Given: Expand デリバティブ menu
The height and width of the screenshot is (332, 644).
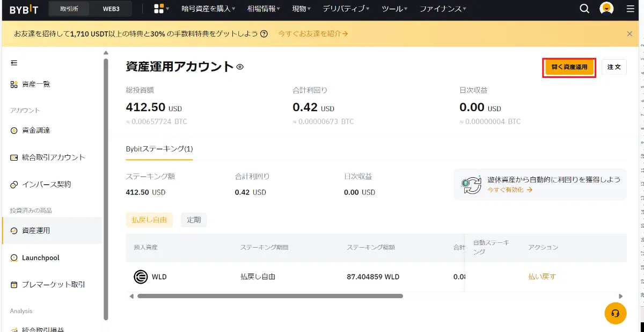Looking at the screenshot, I should 346,9.
